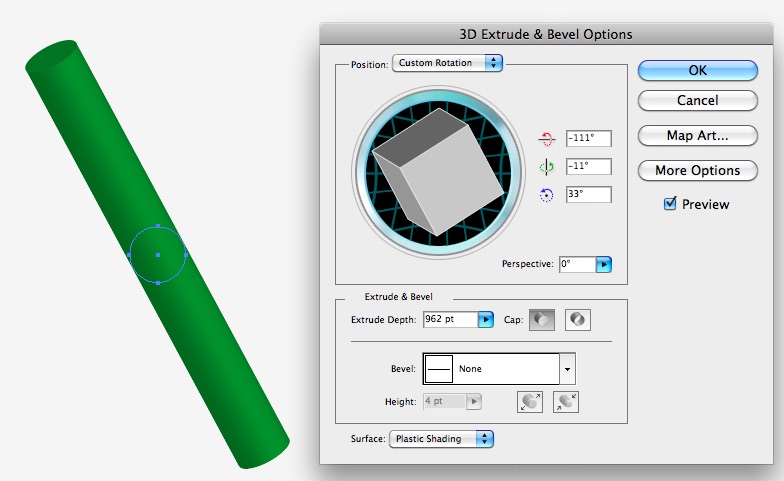Click the Z-axis rotation icon
The height and width of the screenshot is (481, 784).
546,195
